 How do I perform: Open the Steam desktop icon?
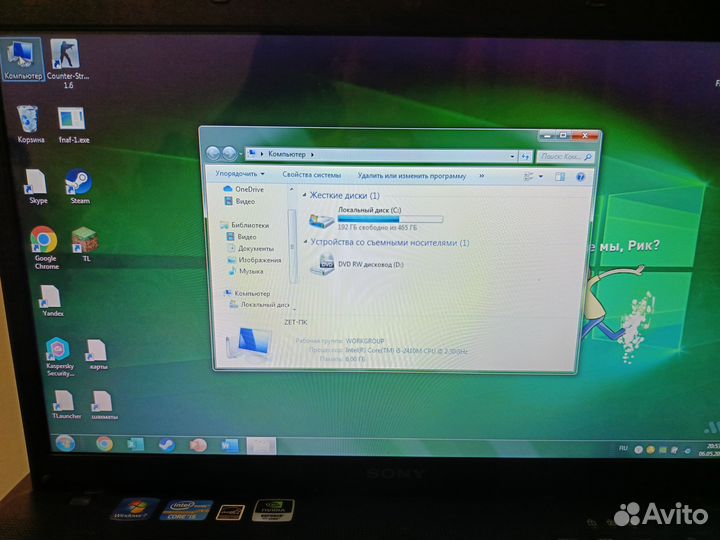click(79, 183)
